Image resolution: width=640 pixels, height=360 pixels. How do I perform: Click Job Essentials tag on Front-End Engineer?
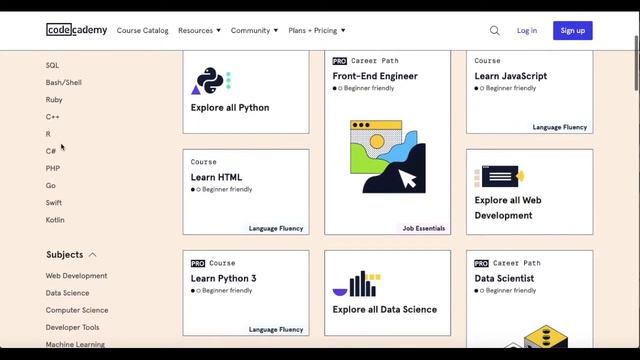point(424,229)
